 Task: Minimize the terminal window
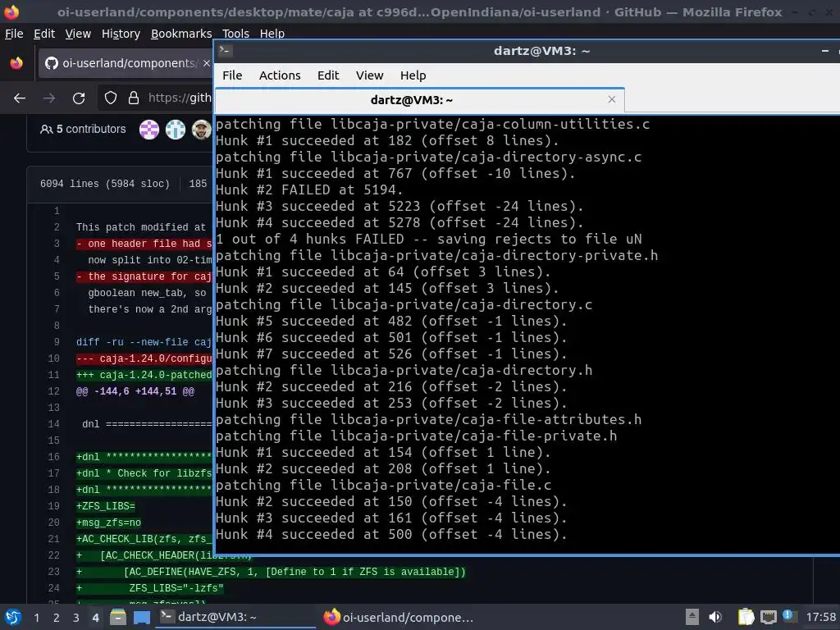825,51
